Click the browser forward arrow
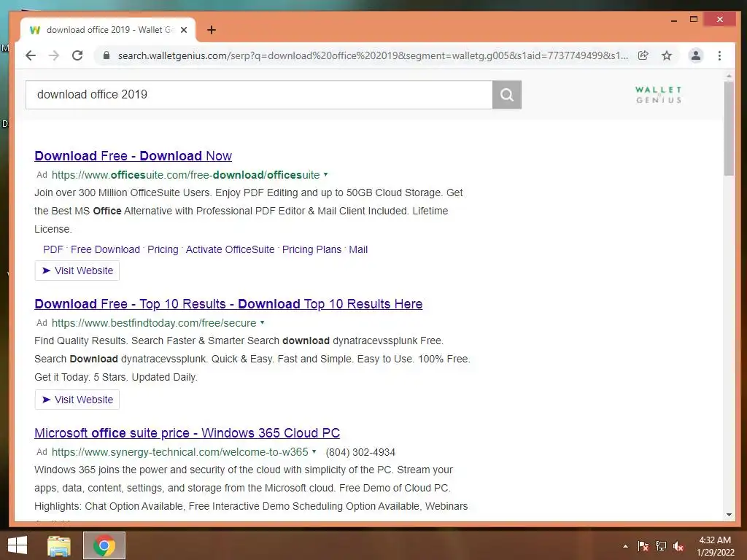 pos(54,55)
